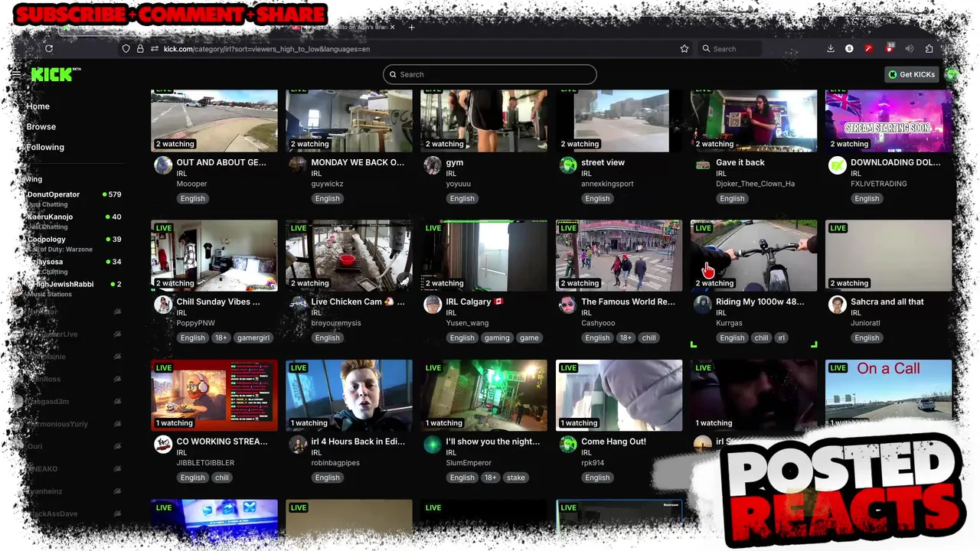Click the Get KICKs button

click(912, 74)
